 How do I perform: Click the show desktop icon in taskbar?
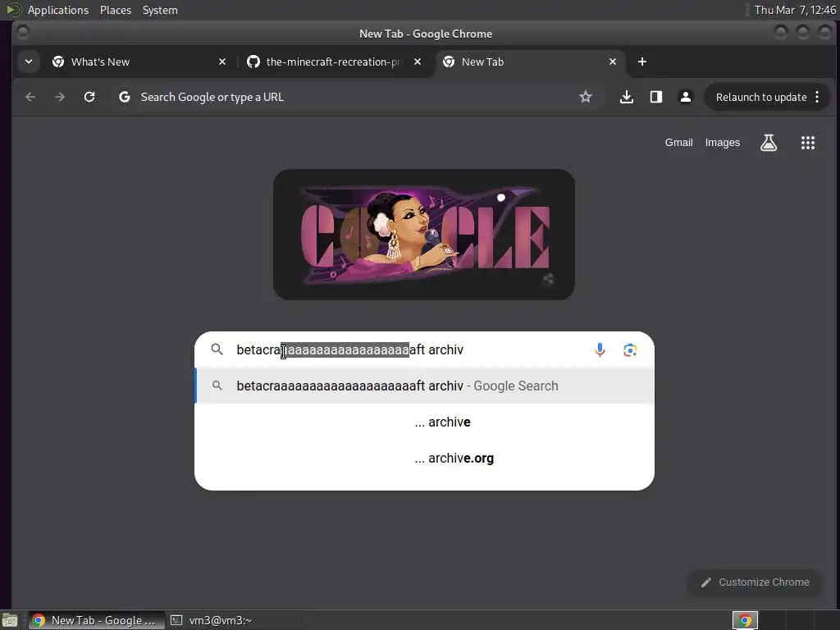[x=10, y=620]
